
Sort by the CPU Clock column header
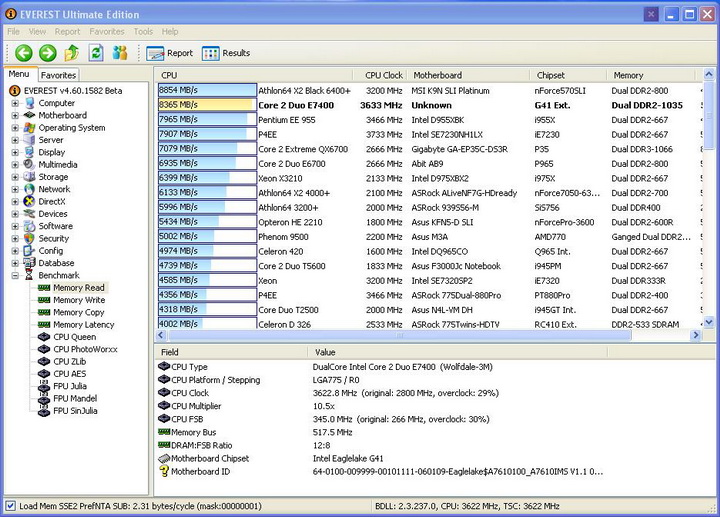tap(379, 75)
